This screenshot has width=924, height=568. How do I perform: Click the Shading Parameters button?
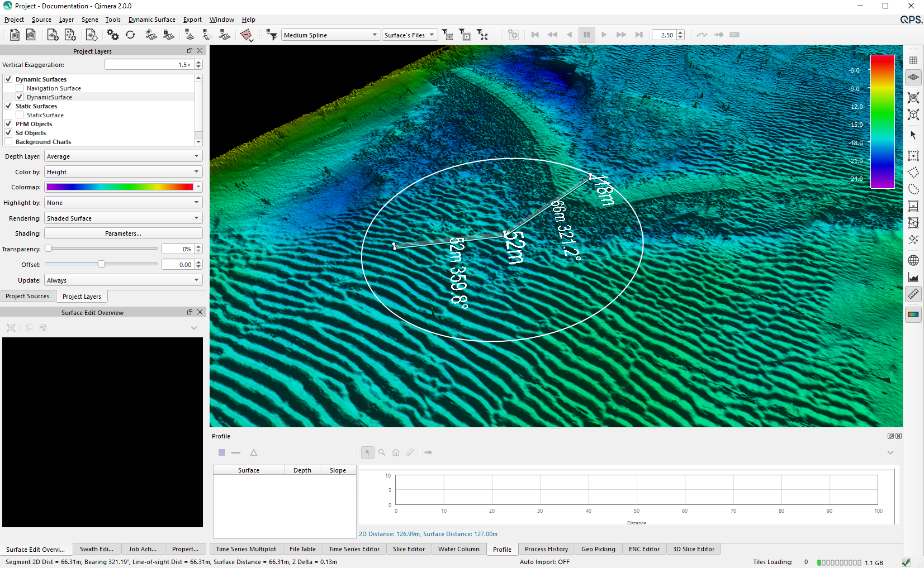coord(123,233)
